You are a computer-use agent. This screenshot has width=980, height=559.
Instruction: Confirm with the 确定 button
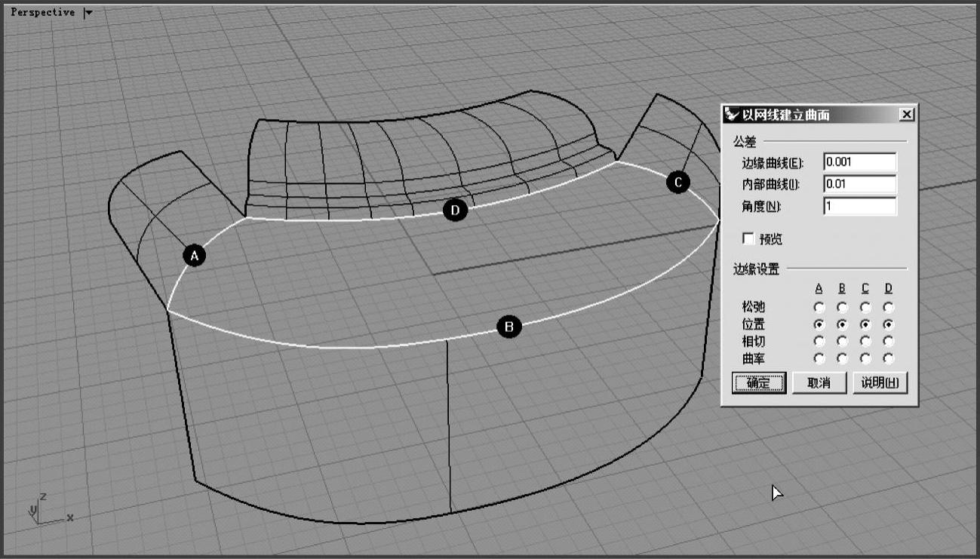click(759, 382)
